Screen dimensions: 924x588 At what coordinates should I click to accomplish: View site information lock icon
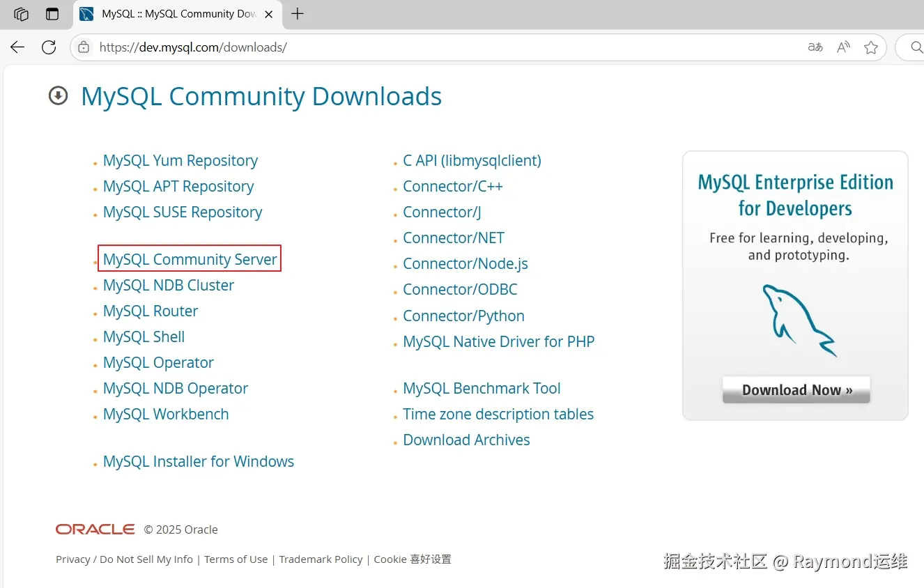pyautogui.click(x=84, y=47)
